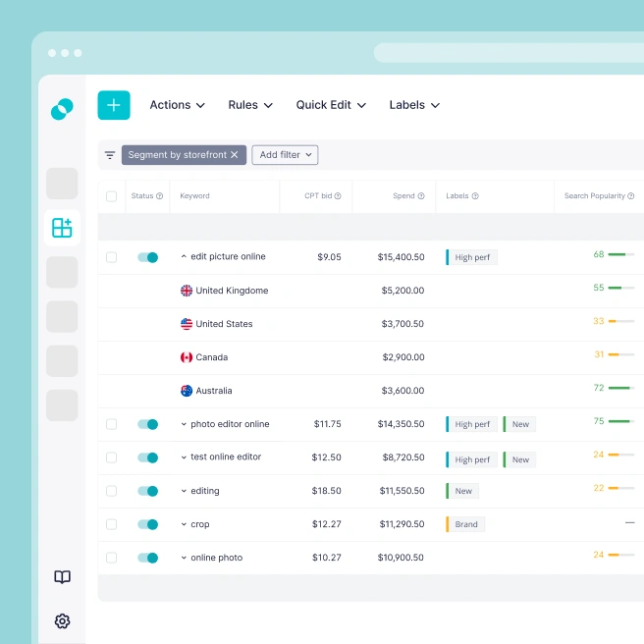Click the teal plus add button

pyautogui.click(x=114, y=105)
